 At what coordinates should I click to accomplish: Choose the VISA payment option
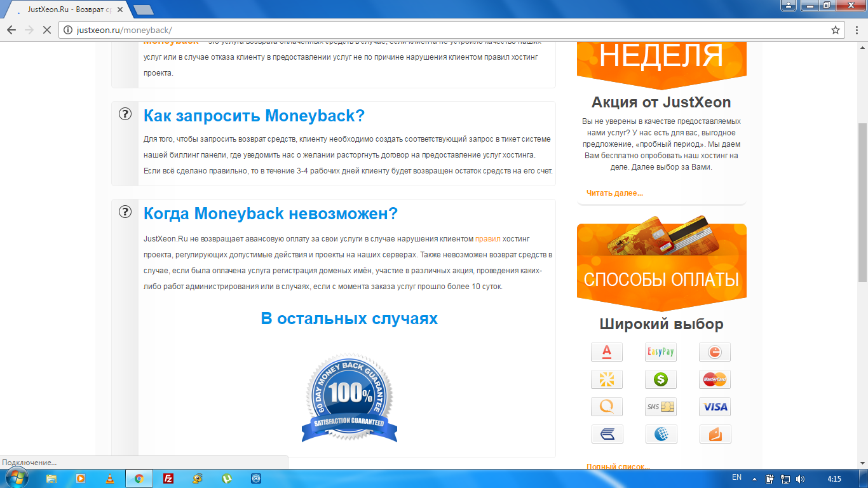(715, 407)
